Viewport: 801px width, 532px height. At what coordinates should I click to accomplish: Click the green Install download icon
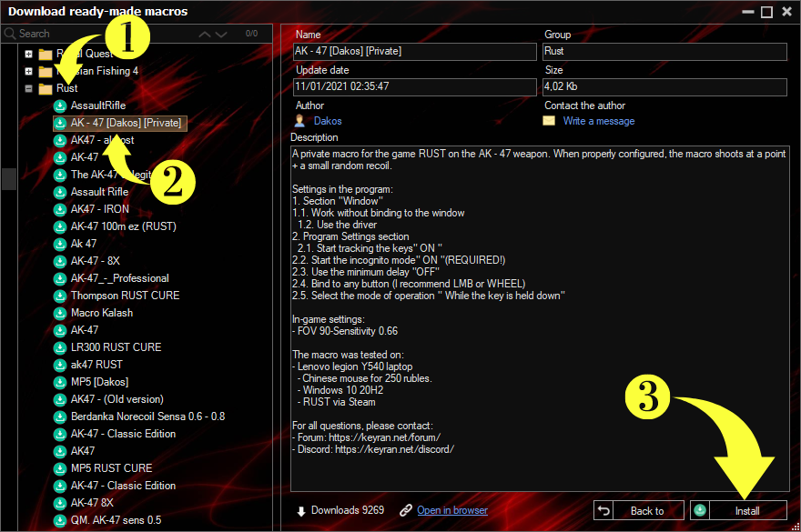point(700,510)
